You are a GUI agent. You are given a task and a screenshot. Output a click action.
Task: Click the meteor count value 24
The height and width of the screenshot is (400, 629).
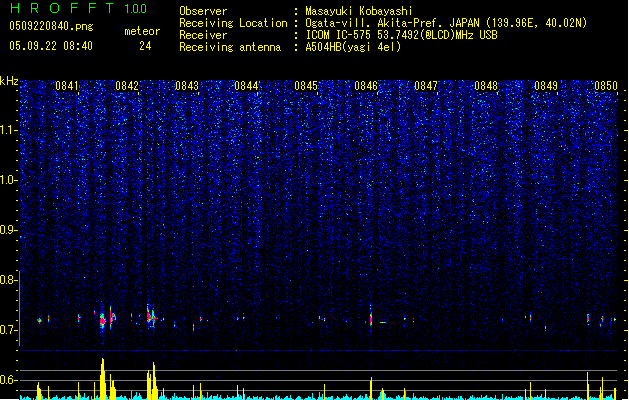click(x=145, y=46)
